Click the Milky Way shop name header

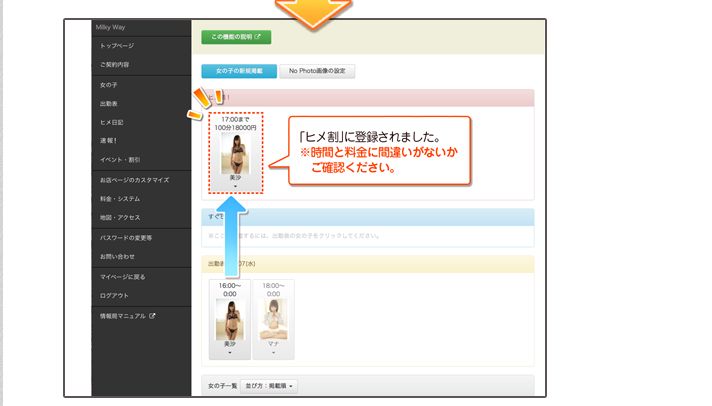(x=110, y=27)
